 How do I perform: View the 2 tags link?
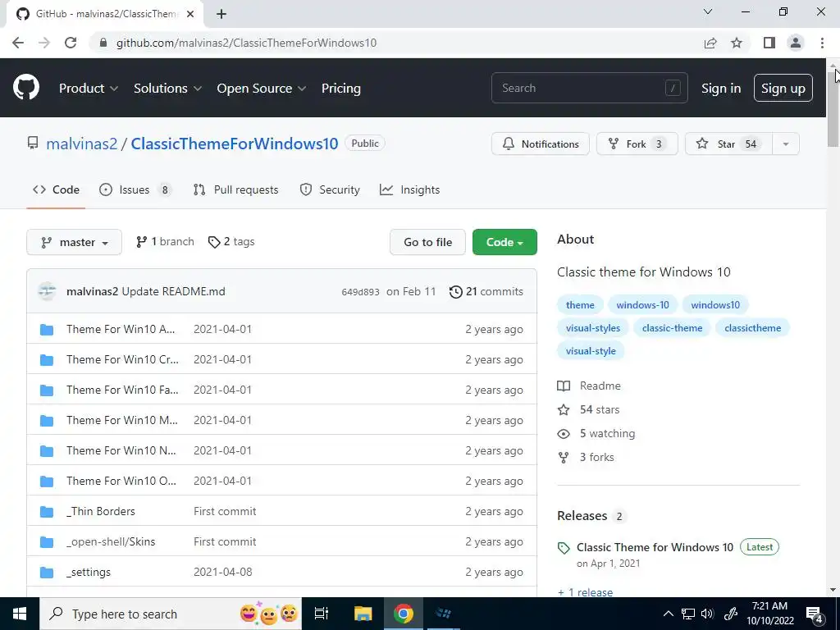[x=231, y=242]
